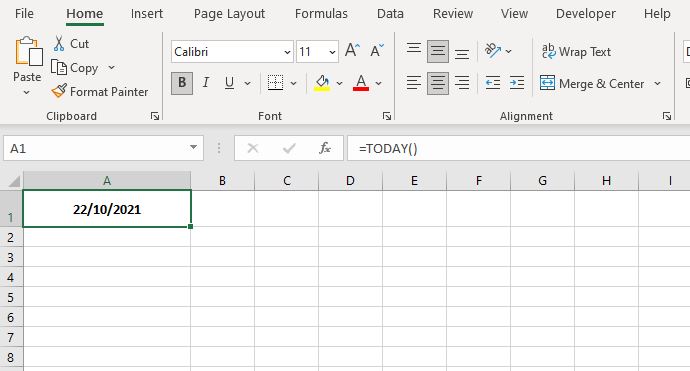Switch to the Developer tab
Screen dimensions: 690x371
(x=586, y=14)
